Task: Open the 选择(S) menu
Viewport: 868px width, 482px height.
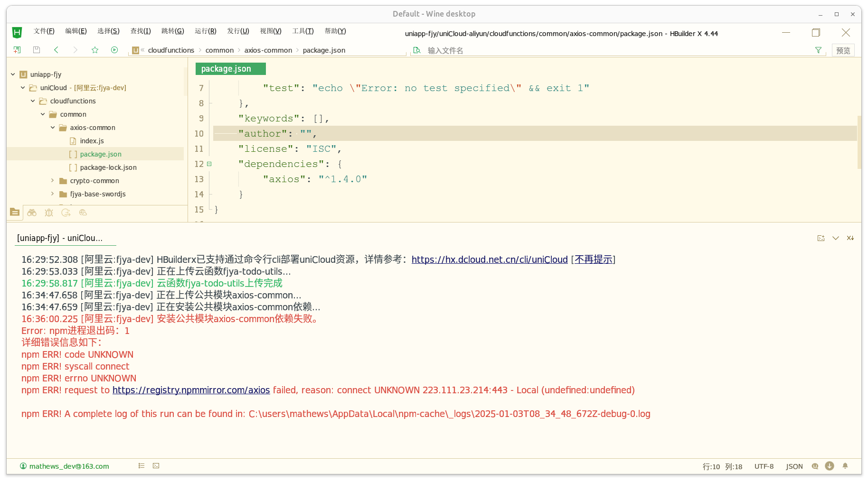Action: [108, 31]
